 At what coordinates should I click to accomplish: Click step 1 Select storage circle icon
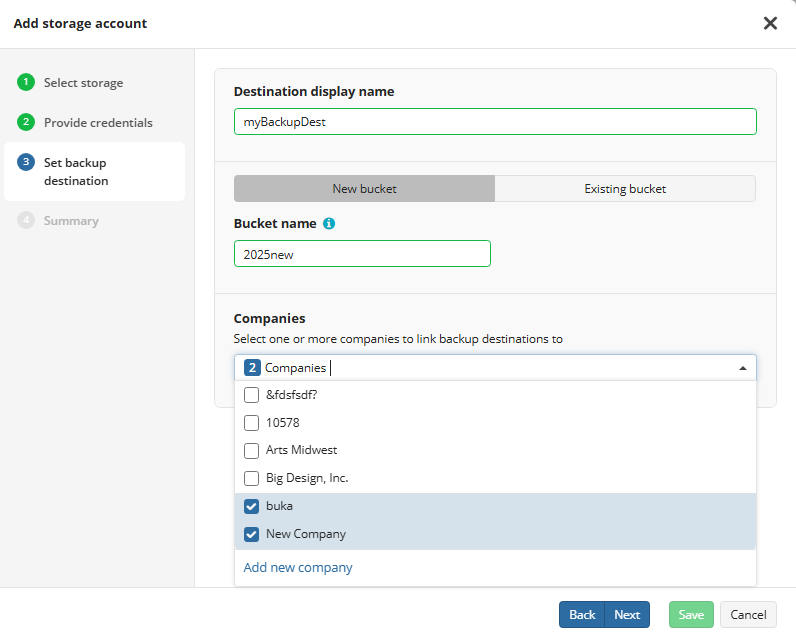coord(26,82)
